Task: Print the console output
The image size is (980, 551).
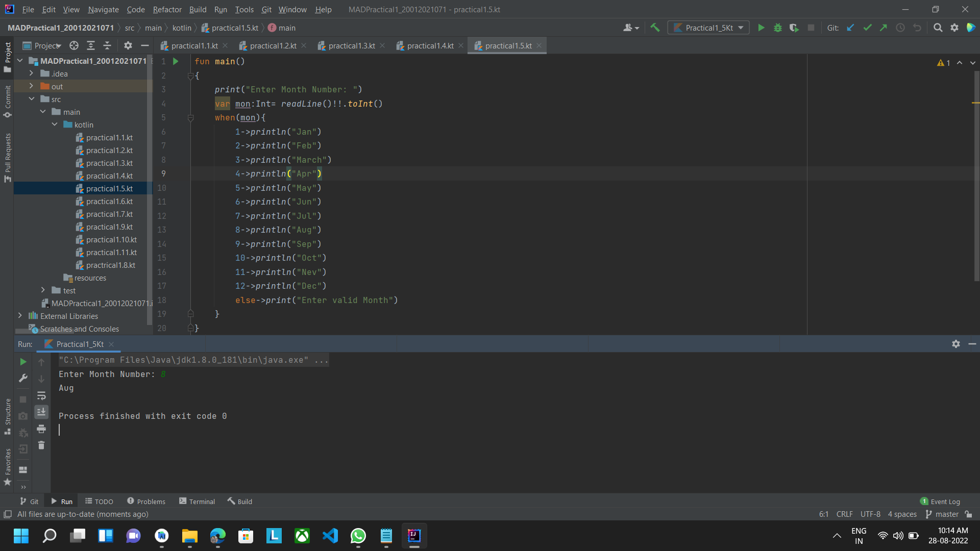Action: point(41,429)
